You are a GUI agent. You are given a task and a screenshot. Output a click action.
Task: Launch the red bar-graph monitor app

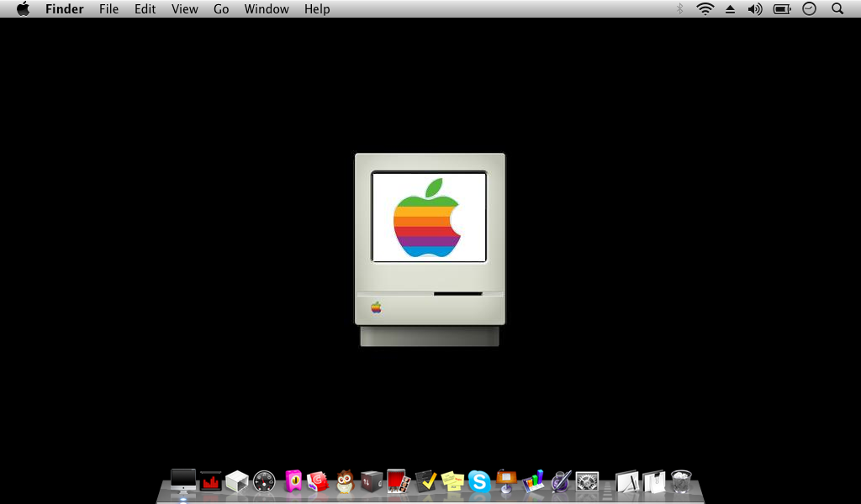coord(210,481)
